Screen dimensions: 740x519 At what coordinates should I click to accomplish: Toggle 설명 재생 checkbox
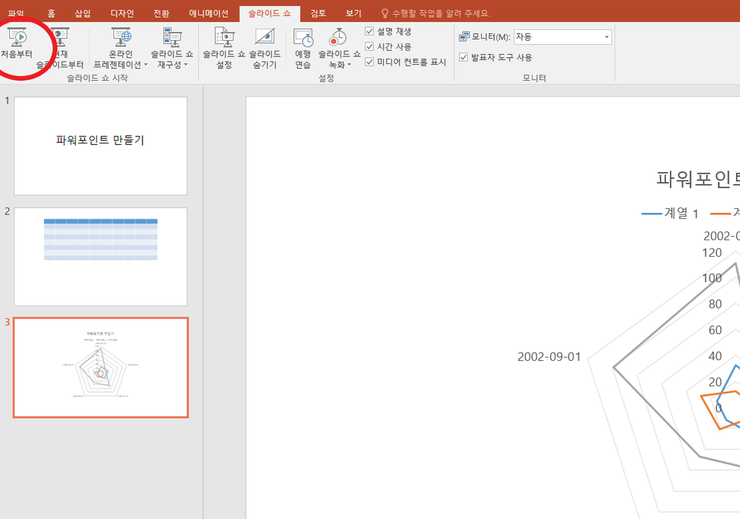370,31
